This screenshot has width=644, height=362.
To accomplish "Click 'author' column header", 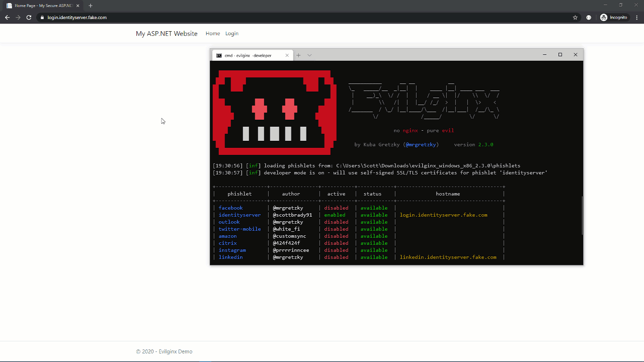I will (291, 194).
